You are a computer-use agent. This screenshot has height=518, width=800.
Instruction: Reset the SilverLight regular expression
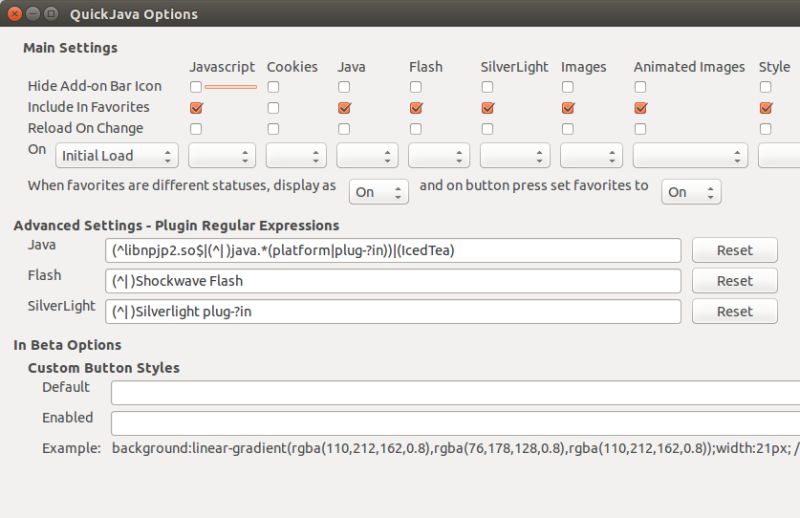735,311
